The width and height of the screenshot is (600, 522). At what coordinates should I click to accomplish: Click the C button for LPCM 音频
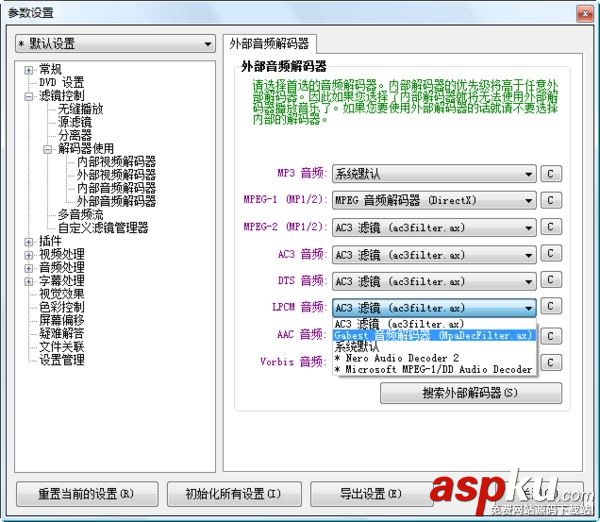click(x=551, y=306)
